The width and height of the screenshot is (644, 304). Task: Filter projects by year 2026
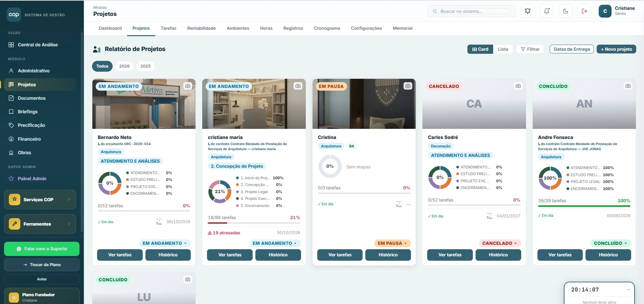pos(124,66)
